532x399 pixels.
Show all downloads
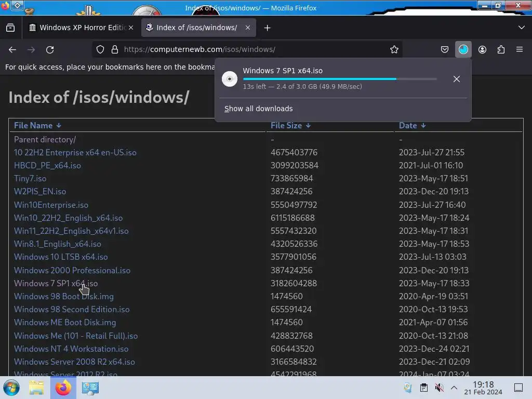pos(259,109)
